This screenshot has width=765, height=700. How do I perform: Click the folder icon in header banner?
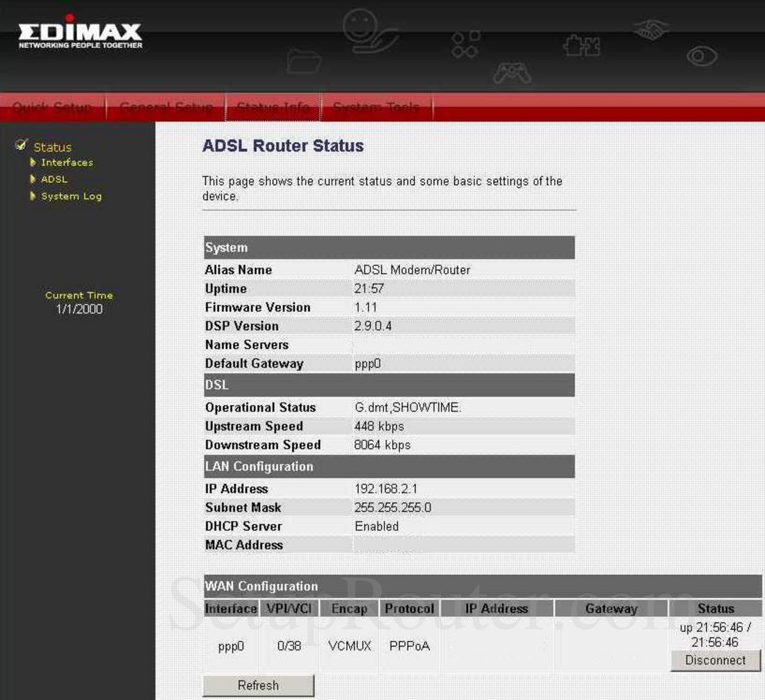tap(303, 61)
